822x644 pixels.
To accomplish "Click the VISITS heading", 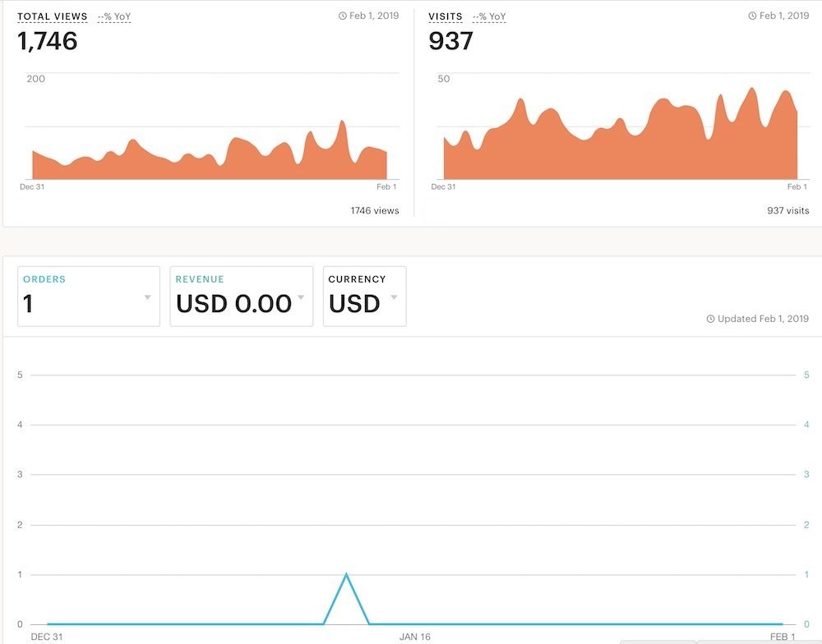I will 445,16.
